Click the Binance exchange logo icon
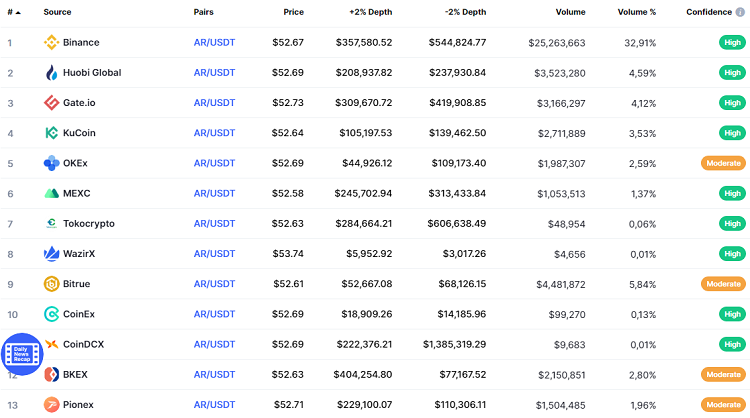The height and width of the screenshot is (418, 750). [52, 43]
